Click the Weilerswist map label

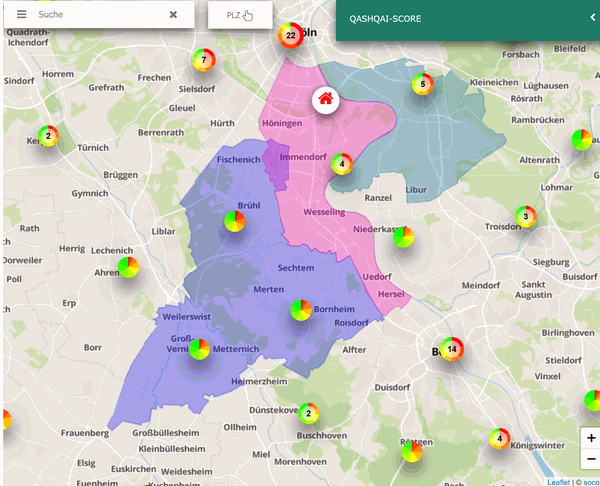(x=187, y=317)
